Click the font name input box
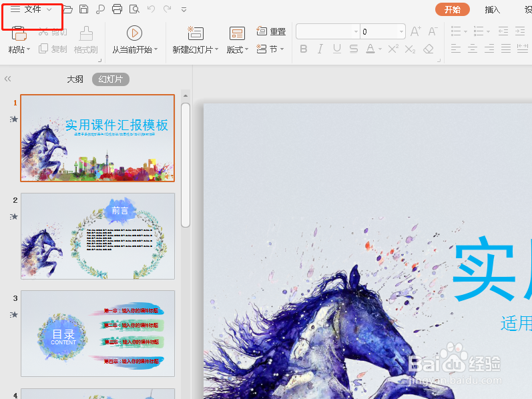This screenshot has height=399, width=532. click(x=324, y=31)
